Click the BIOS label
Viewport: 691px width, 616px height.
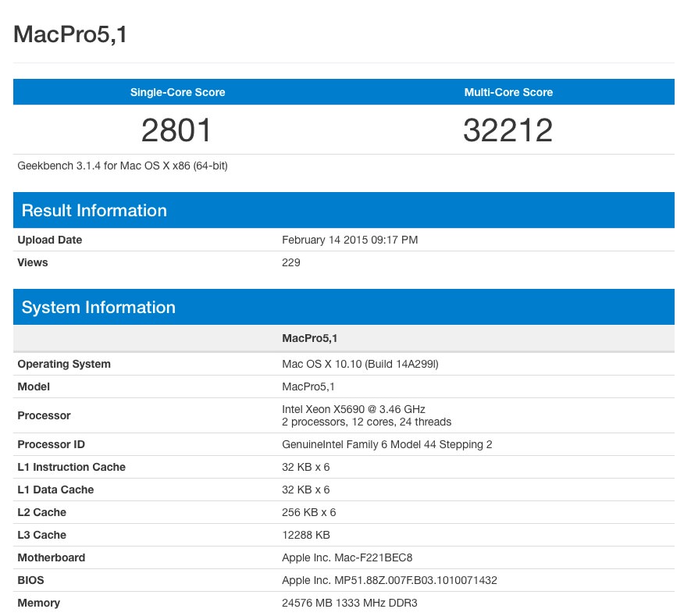click(x=31, y=580)
